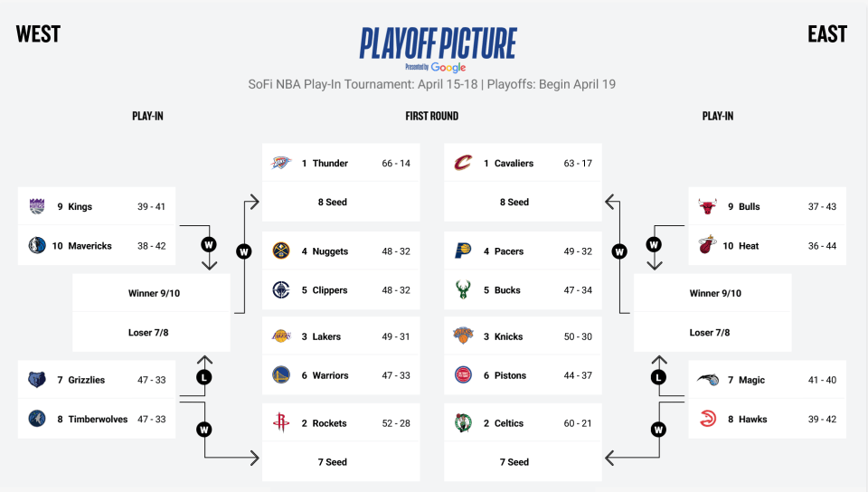Viewport: 868px width, 492px height.
Task: Select East Winner 9/10 box
Action: (x=712, y=293)
